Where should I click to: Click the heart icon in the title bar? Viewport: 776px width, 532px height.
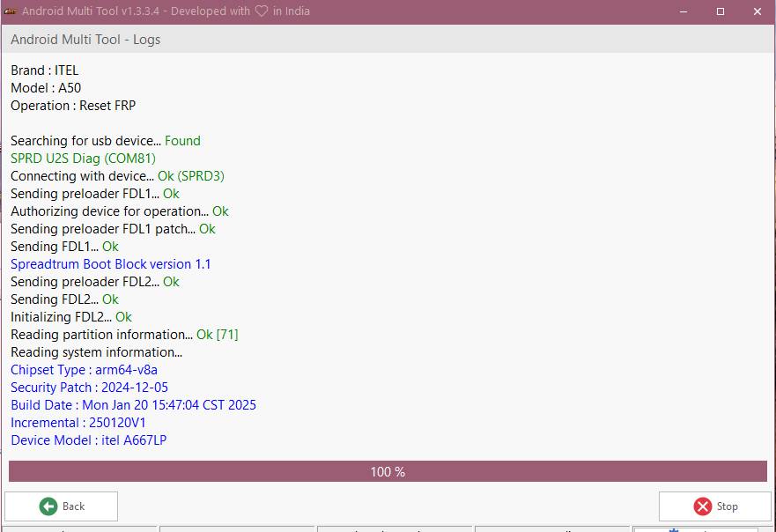point(262,11)
